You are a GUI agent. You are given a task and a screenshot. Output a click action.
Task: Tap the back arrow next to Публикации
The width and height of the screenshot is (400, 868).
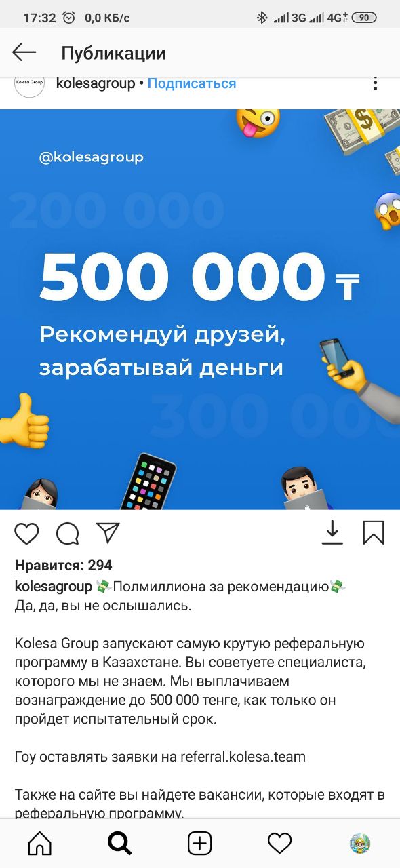pos(24,53)
